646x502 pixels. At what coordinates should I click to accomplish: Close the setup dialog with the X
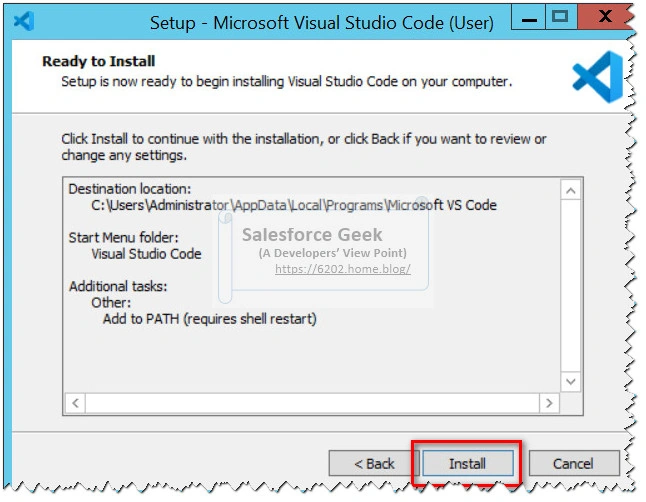click(604, 17)
